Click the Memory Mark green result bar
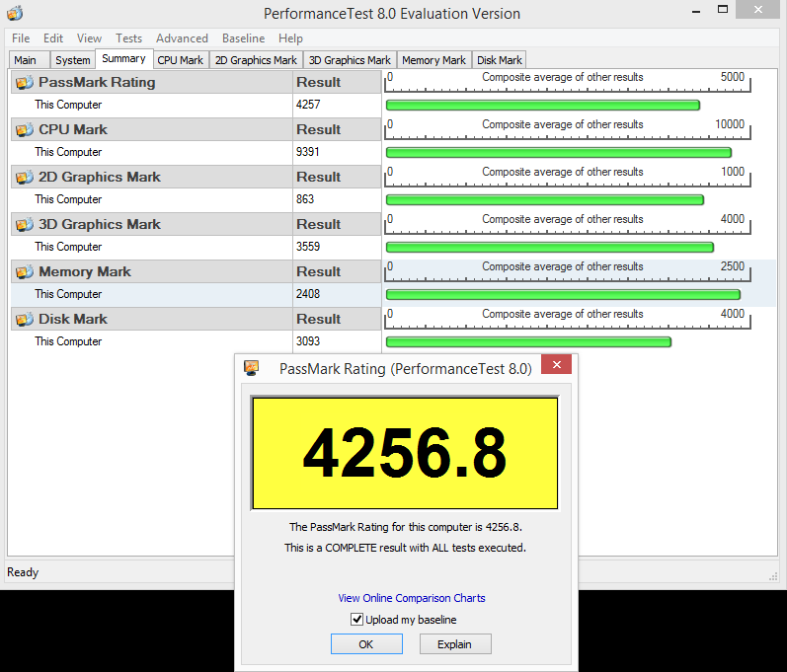 pyautogui.click(x=563, y=295)
